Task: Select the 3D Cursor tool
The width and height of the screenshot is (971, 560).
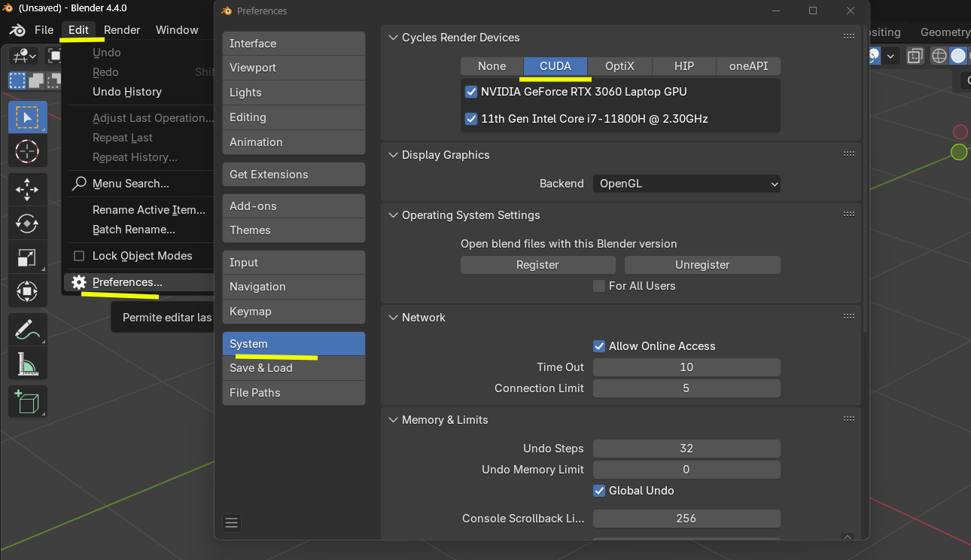Action: [x=27, y=151]
